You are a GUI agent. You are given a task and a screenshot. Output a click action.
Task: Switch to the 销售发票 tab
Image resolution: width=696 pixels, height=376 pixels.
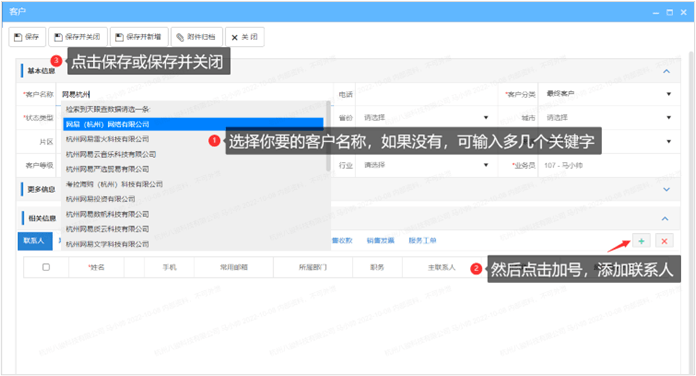[380, 241]
